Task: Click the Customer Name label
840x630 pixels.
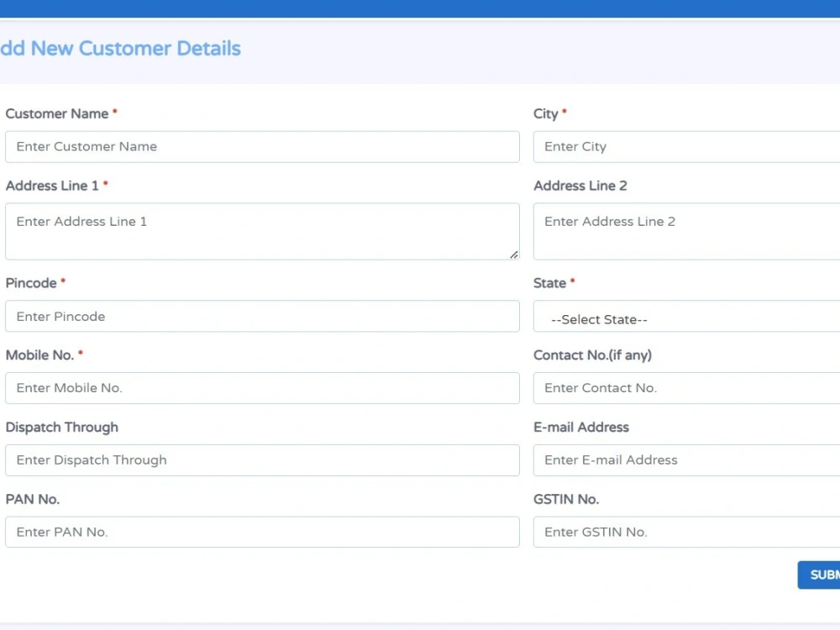Action: [x=57, y=113]
